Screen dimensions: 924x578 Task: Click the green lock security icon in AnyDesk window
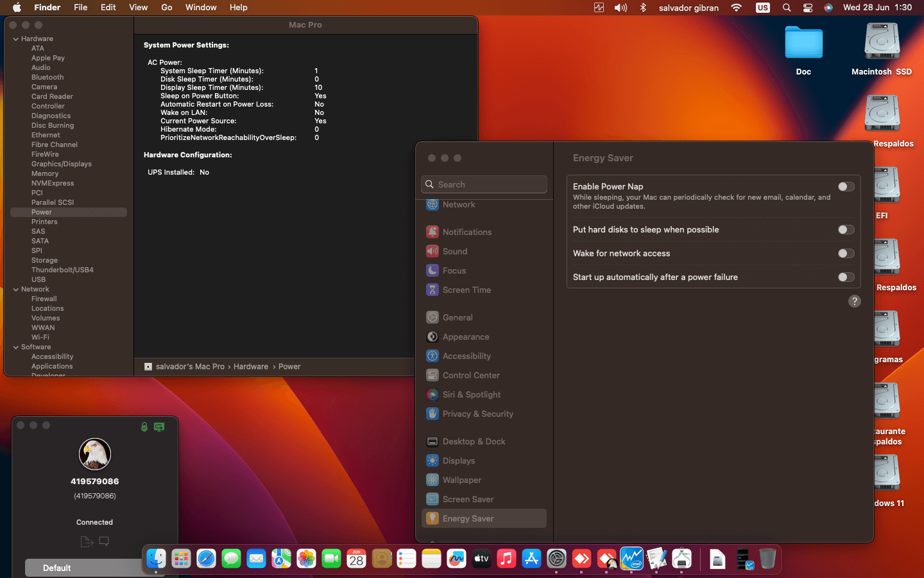(144, 427)
